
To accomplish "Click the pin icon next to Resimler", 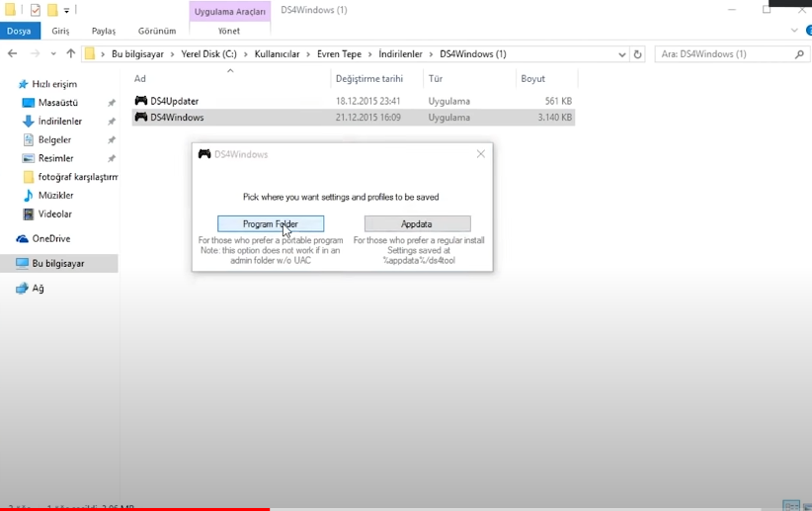I will pos(112,158).
